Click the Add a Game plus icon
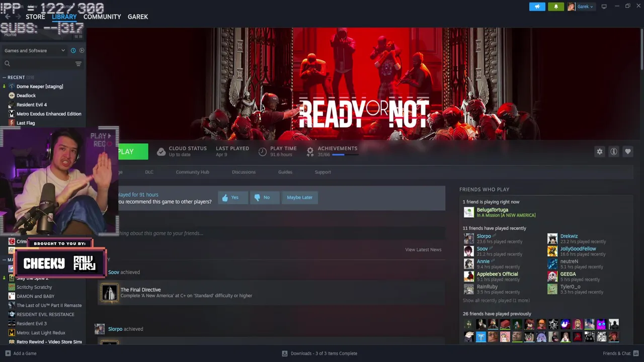The width and height of the screenshot is (644, 362). coord(8,353)
